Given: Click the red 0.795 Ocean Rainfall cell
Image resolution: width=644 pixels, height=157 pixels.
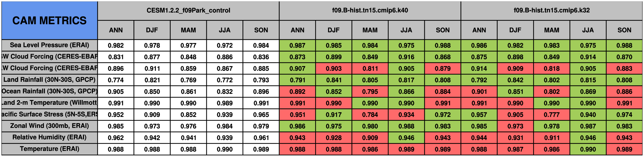Looking at the screenshot, I should point(370,91).
